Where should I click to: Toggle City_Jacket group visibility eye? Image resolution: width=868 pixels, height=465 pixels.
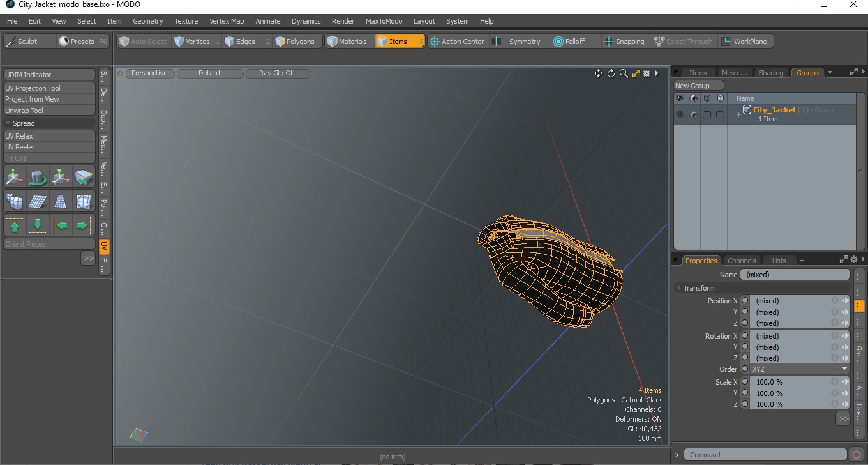tap(680, 114)
